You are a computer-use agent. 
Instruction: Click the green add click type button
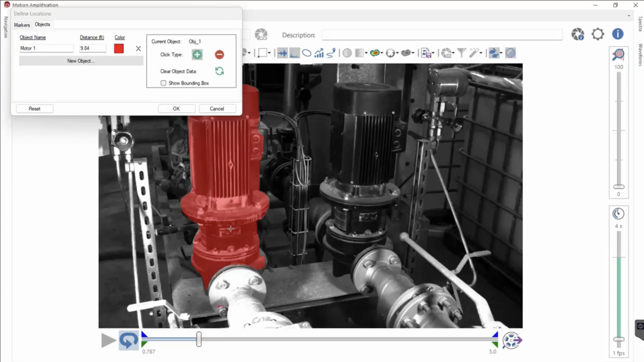click(197, 55)
